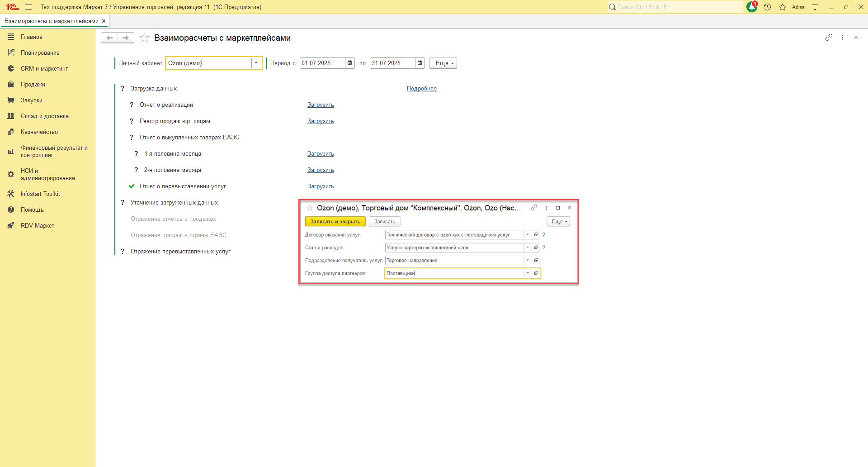Expand Группа доступа партнеров dropdown arrow
Screen dimensions: 868x467
tap(528, 273)
